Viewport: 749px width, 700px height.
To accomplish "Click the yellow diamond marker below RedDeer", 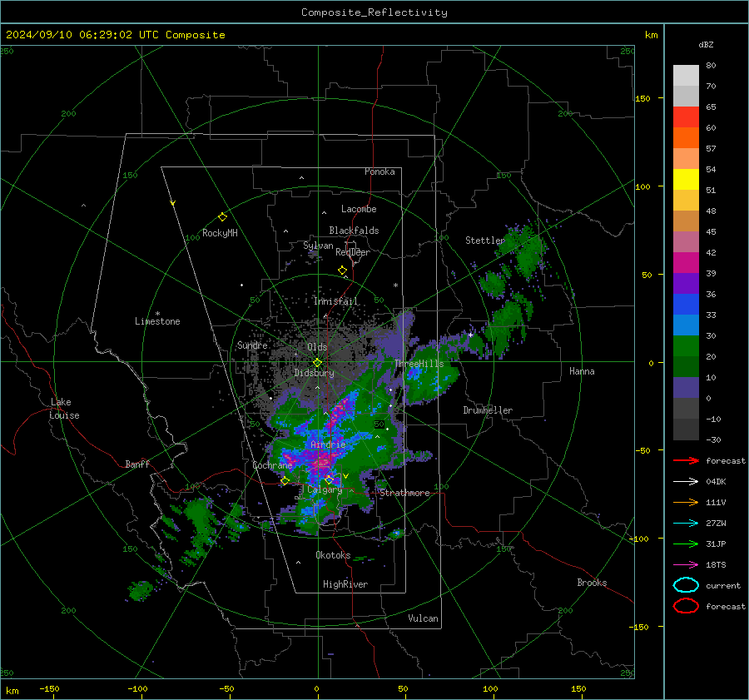I will pos(343,271).
